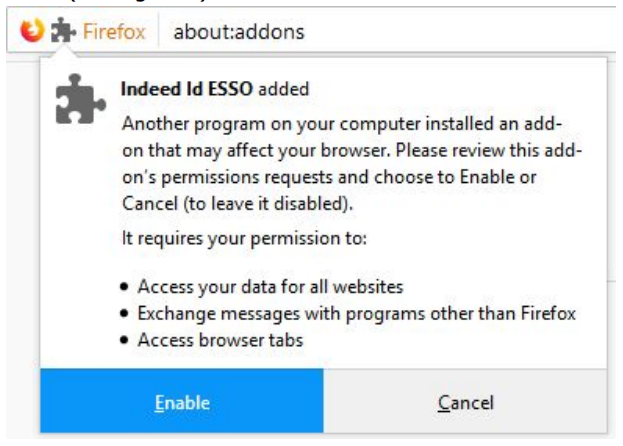Click the add-on puzzle icon in the address bar
The width and height of the screenshot is (623, 446).
tap(62, 32)
